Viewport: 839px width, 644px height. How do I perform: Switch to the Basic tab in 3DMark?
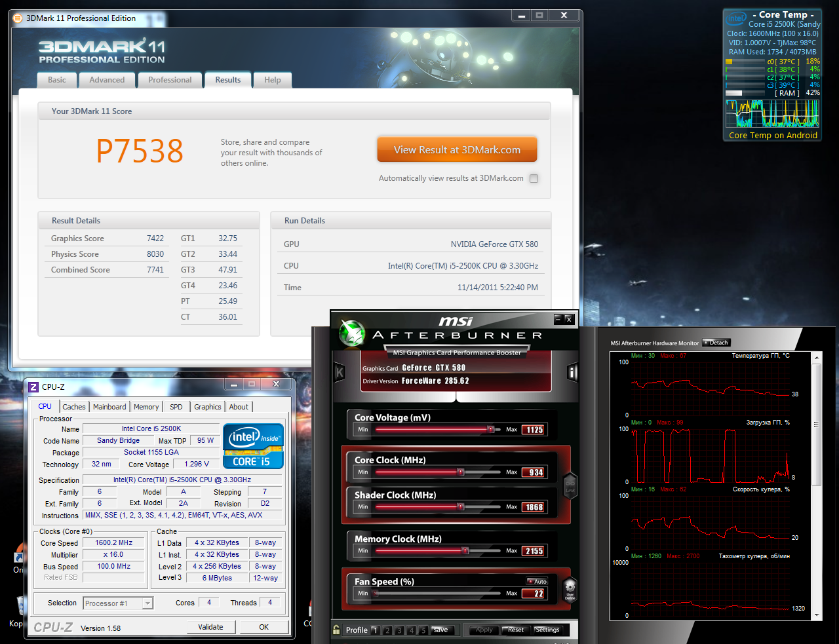coord(57,80)
